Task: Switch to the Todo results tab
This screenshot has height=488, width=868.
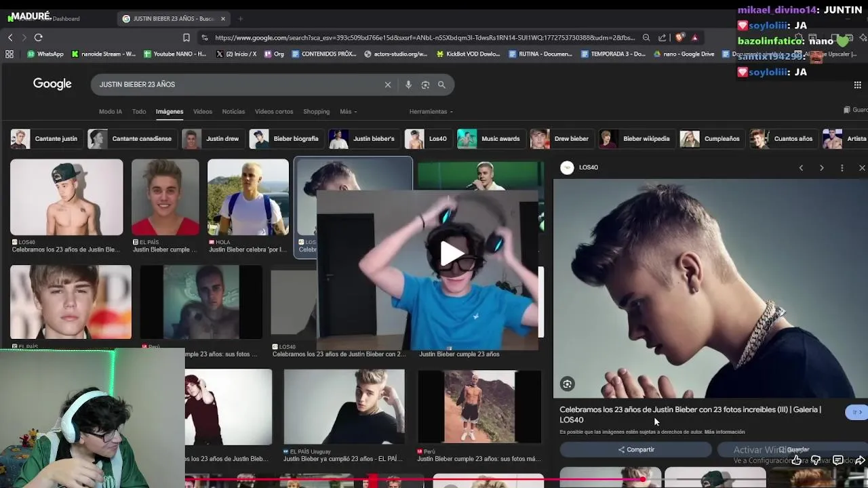Action: click(x=139, y=111)
